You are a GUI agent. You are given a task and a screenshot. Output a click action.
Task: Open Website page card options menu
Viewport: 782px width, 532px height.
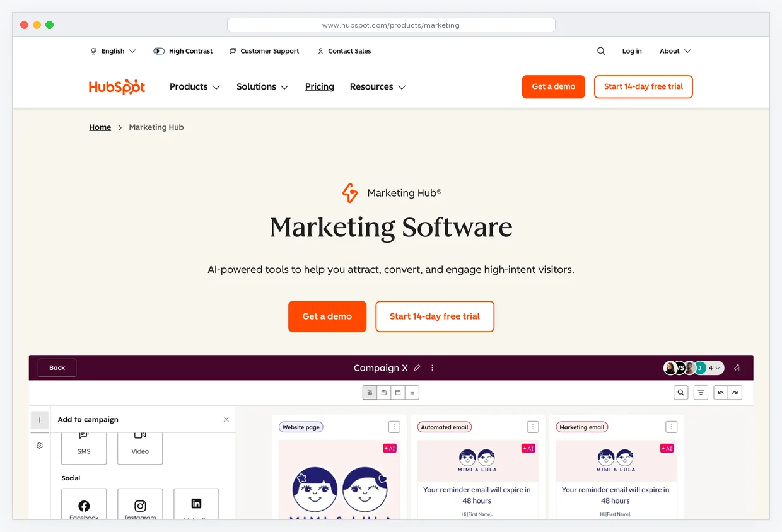[x=394, y=427]
